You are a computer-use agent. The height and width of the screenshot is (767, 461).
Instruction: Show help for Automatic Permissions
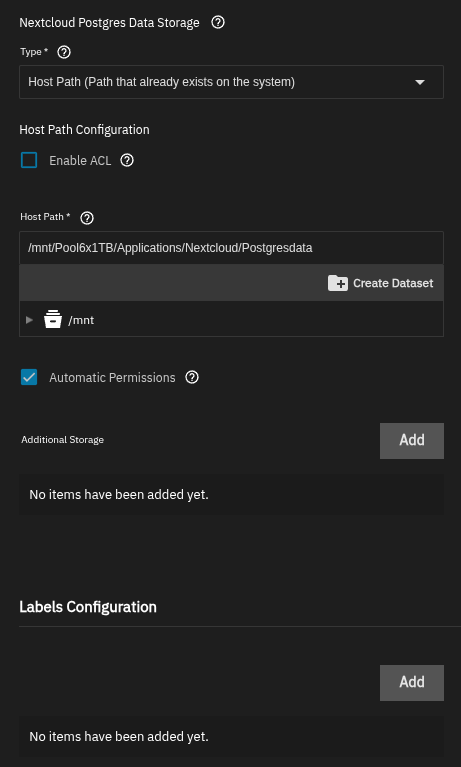tap(192, 377)
